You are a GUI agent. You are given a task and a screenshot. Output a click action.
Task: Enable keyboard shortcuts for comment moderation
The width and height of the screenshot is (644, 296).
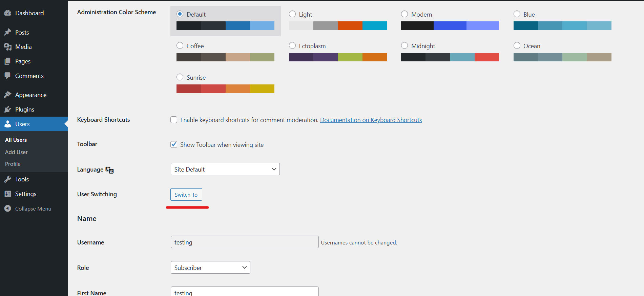[174, 120]
